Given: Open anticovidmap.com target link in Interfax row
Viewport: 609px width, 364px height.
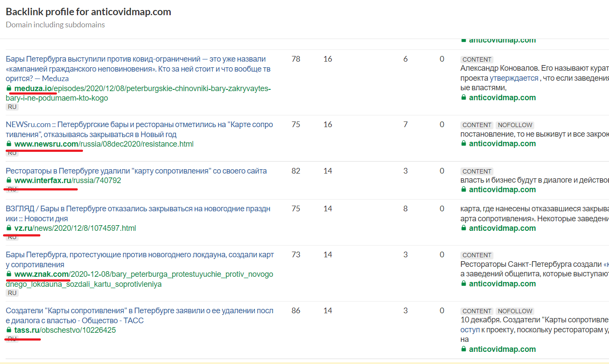Looking at the screenshot, I should coord(502,190).
